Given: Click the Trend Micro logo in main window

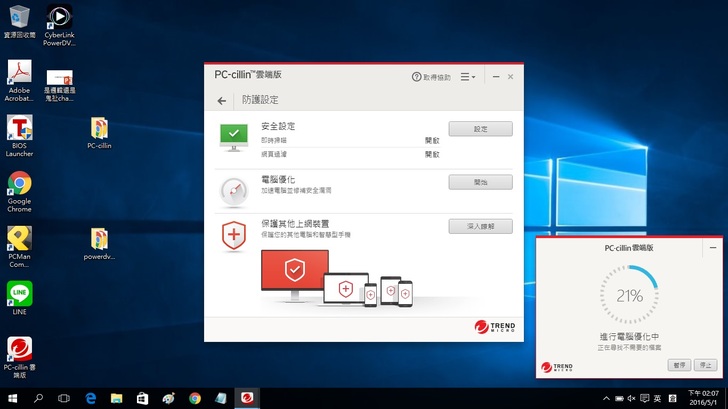Looking at the screenshot, I should [494, 327].
